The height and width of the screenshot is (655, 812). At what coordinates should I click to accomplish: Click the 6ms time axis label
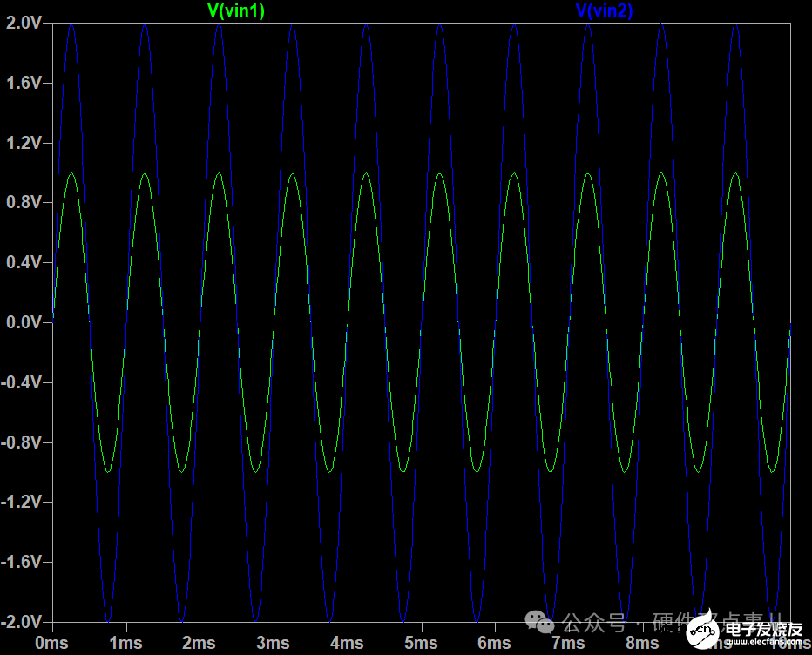pyautogui.click(x=494, y=643)
